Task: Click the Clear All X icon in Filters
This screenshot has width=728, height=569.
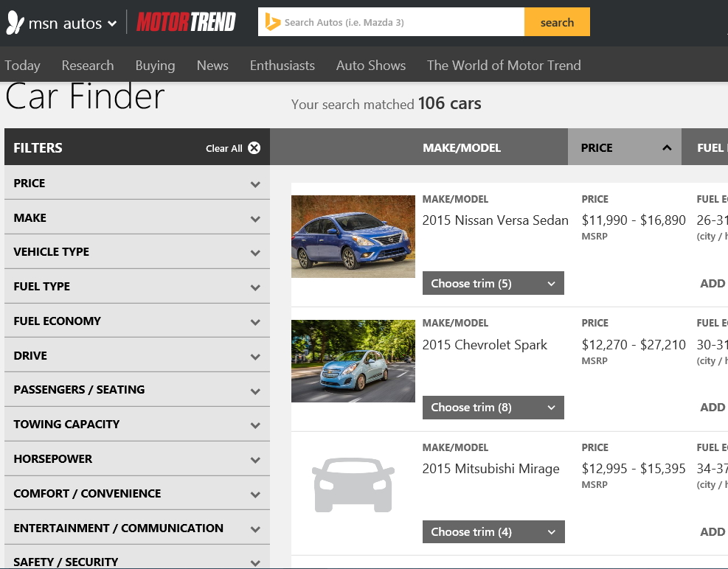Action: click(x=254, y=147)
